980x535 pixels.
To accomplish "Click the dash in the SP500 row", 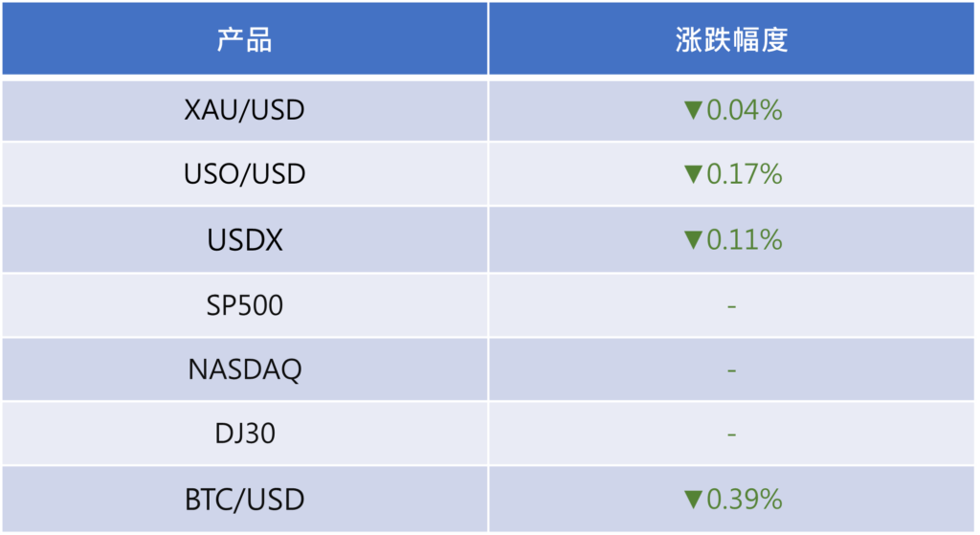I will 731,306.
